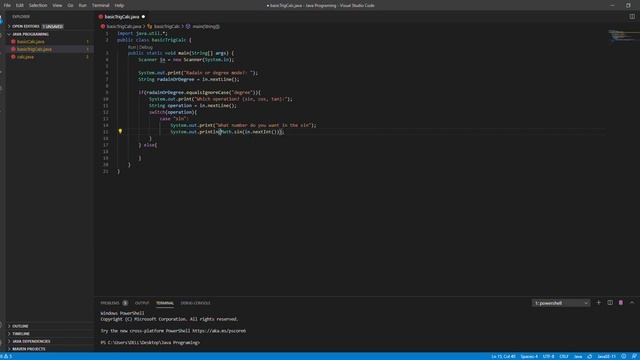Open the File menu

7,6
